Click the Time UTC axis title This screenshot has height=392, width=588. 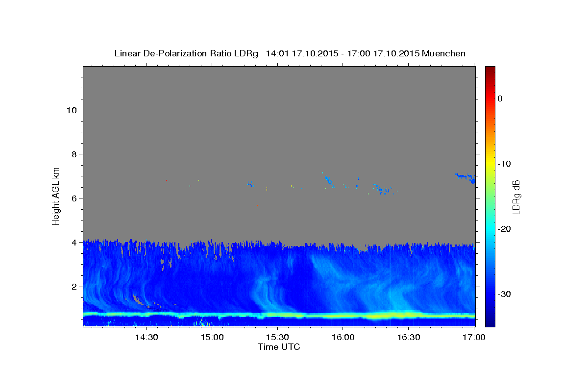(279, 347)
